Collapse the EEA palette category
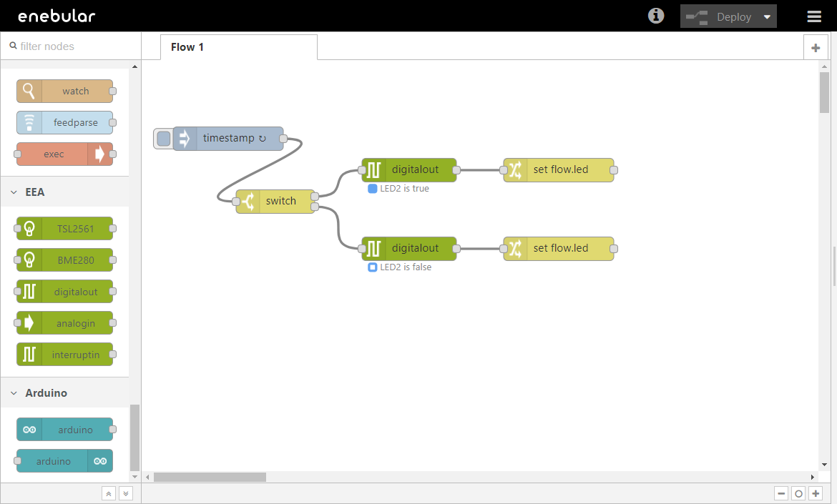Viewport: 837px width, 504px height. click(x=14, y=192)
